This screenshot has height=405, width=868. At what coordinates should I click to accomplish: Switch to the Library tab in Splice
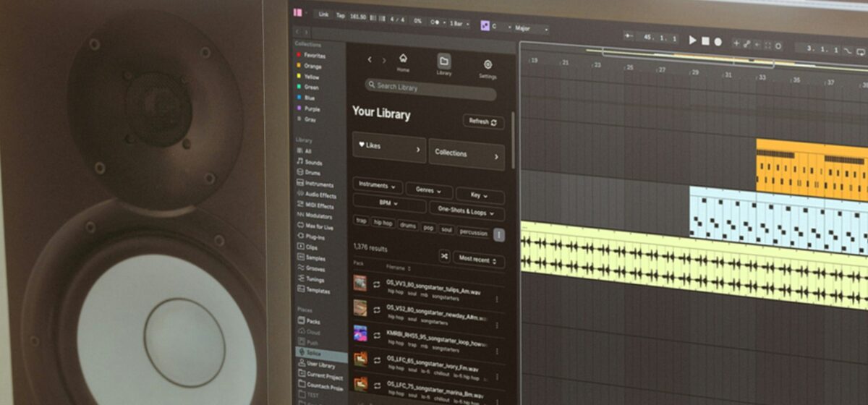(x=444, y=64)
